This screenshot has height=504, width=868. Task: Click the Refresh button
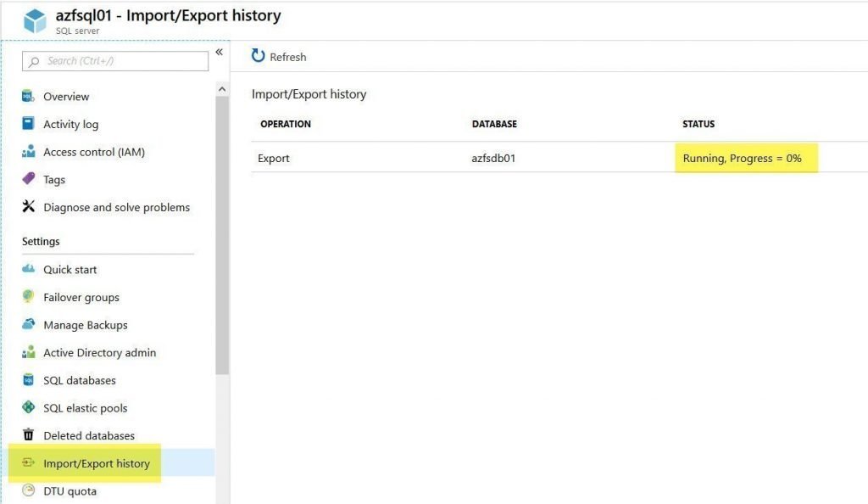click(279, 57)
